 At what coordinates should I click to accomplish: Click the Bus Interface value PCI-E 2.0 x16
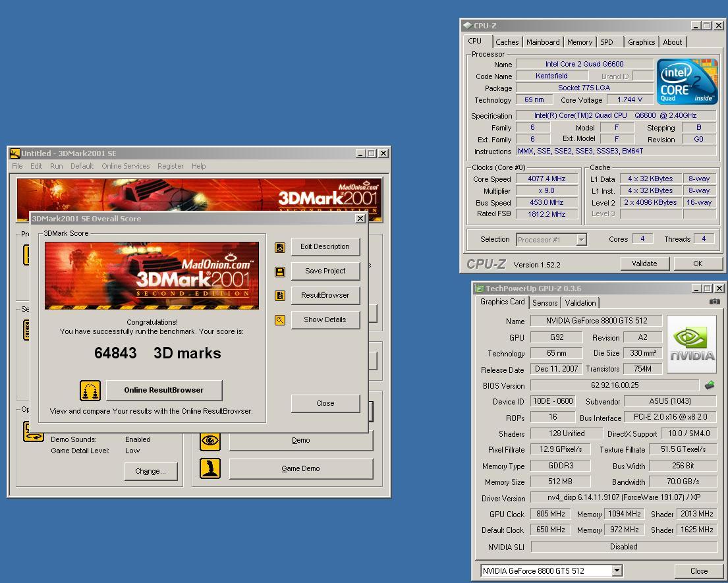coord(671,417)
